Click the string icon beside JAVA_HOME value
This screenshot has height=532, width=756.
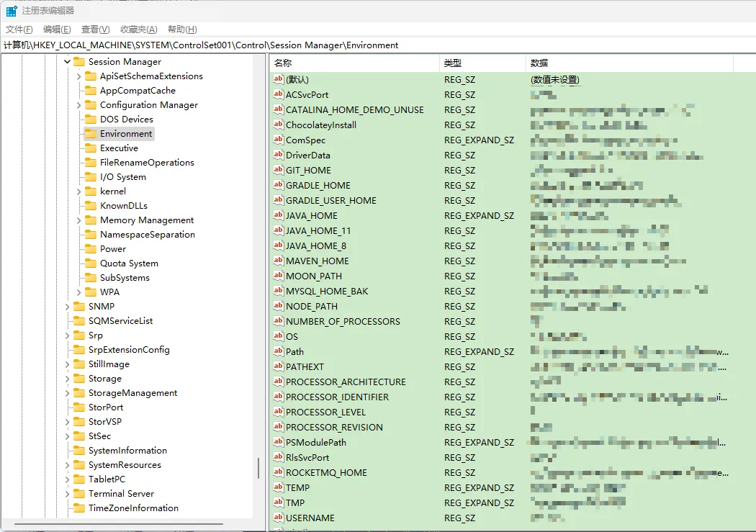pyautogui.click(x=278, y=216)
